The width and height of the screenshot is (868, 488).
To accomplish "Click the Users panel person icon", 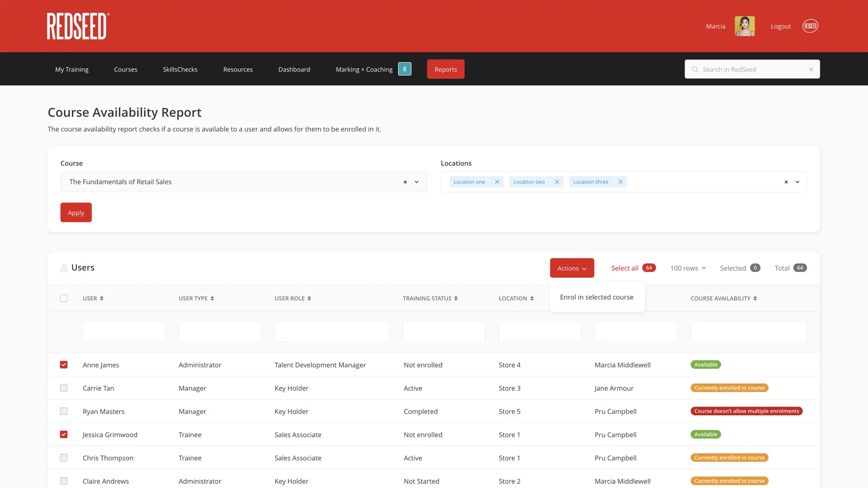I will [x=64, y=267].
